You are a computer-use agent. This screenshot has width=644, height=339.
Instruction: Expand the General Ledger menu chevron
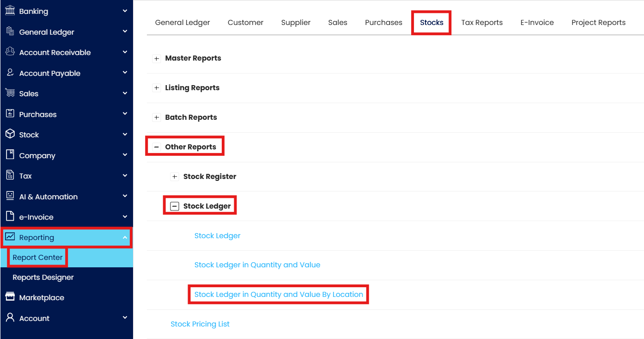click(125, 31)
